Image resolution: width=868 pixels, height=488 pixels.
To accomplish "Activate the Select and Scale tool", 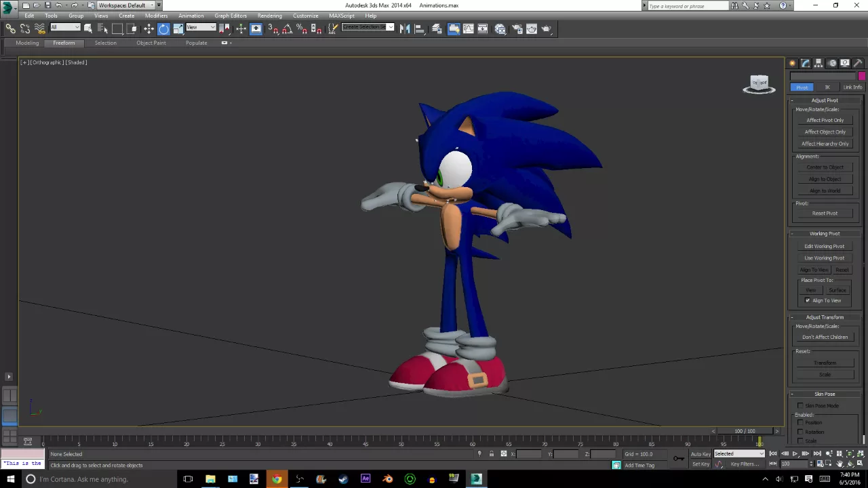I will point(178,28).
